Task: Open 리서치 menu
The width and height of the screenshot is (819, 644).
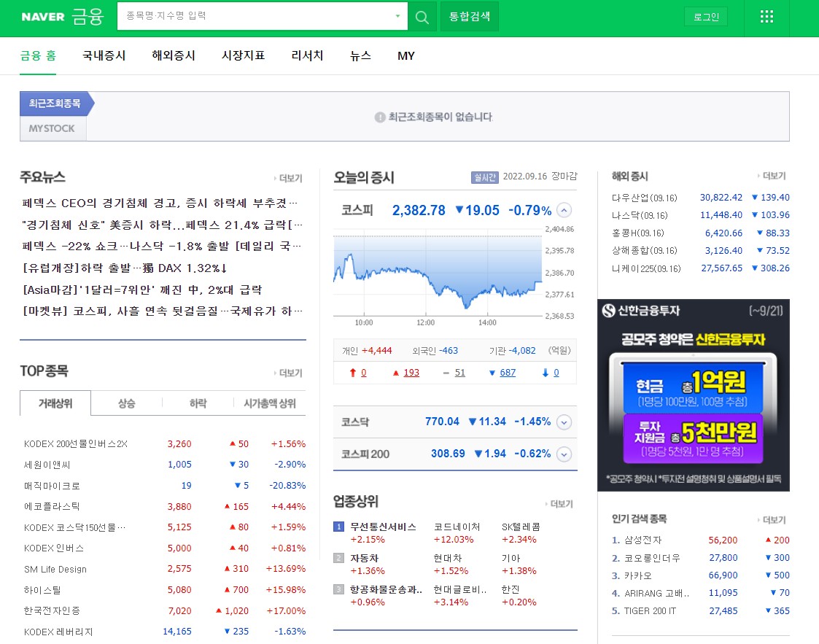Action: click(x=307, y=56)
